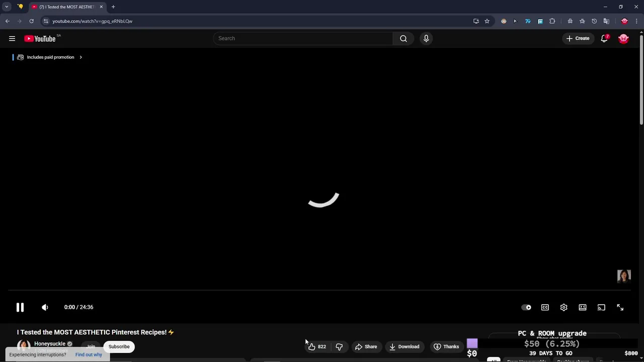Open the tab search dropdown
The height and width of the screenshot is (362, 644).
pos(7,7)
